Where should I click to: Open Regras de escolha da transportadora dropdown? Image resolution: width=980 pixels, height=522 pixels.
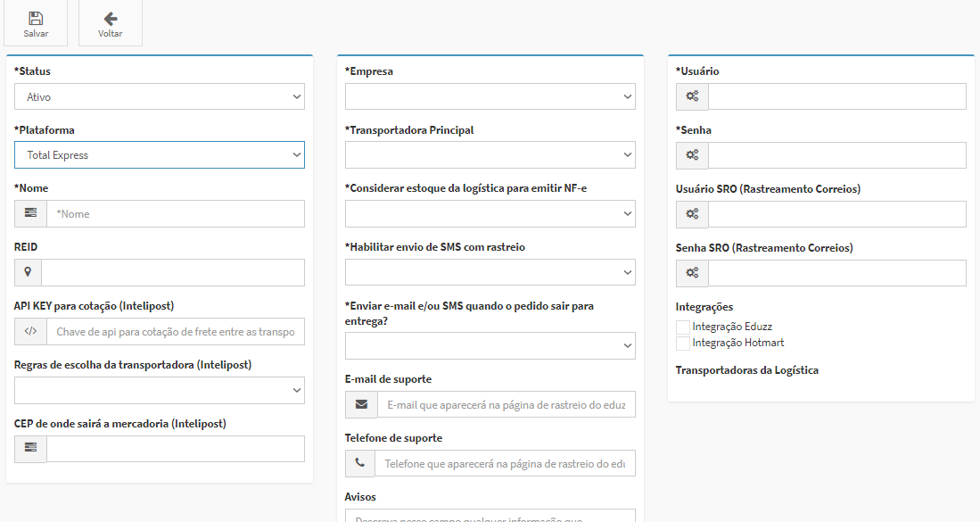coord(160,390)
